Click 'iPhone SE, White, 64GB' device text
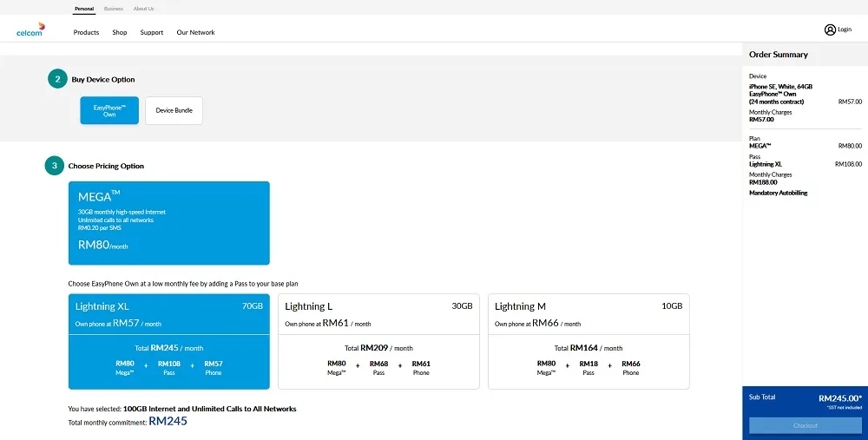Image resolution: width=868 pixels, height=440 pixels. pyautogui.click(x=780, y=87)
